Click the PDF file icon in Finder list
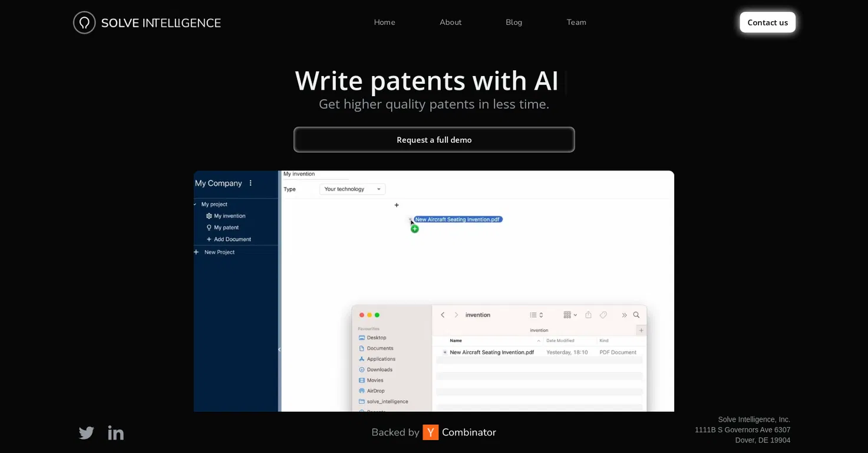The image size is (868, 453). (x=445, y=352)
